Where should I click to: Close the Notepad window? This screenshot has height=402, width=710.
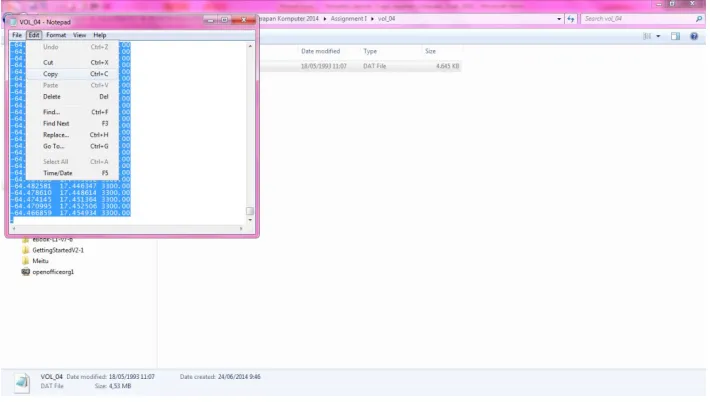[x=244, y=20]
